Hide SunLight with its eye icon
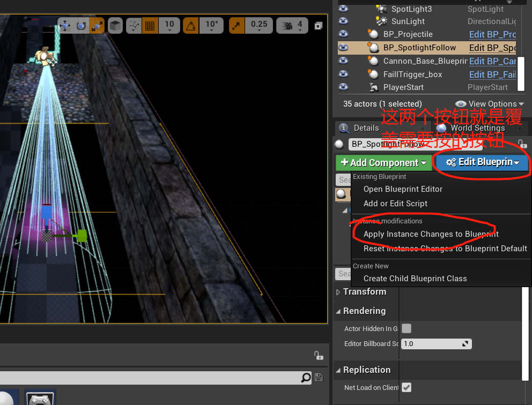Viewport: 532px width, 405px height. (x=343, y=21)
